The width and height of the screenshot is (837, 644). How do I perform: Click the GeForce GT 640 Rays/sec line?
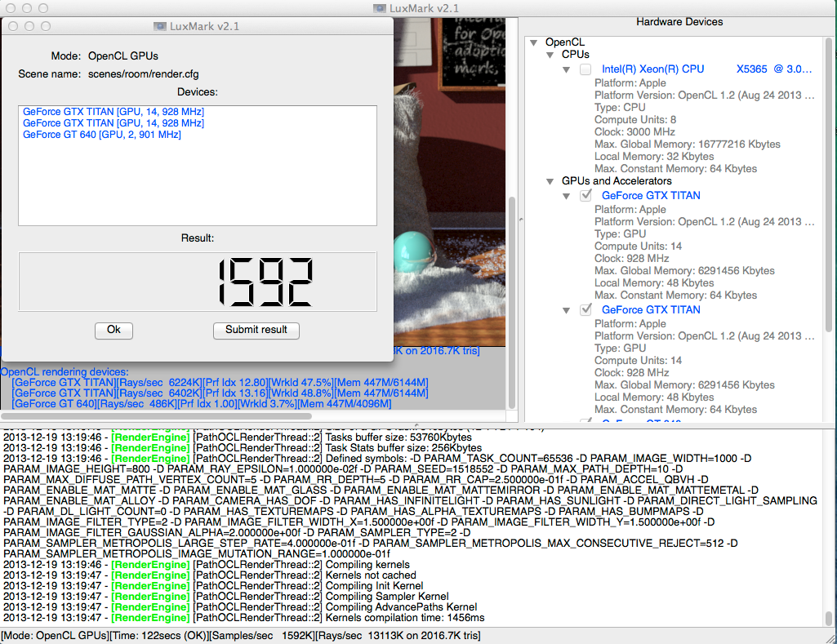click(x=202, y=404)
